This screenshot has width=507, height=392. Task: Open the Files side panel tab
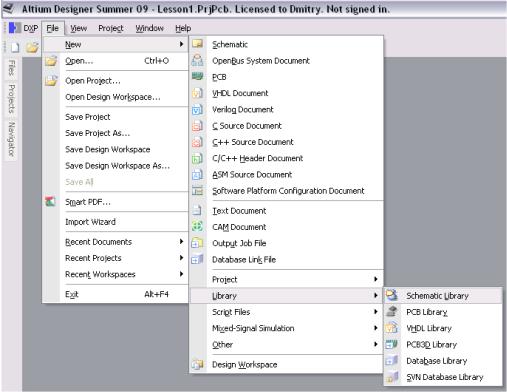coord(11,68)
